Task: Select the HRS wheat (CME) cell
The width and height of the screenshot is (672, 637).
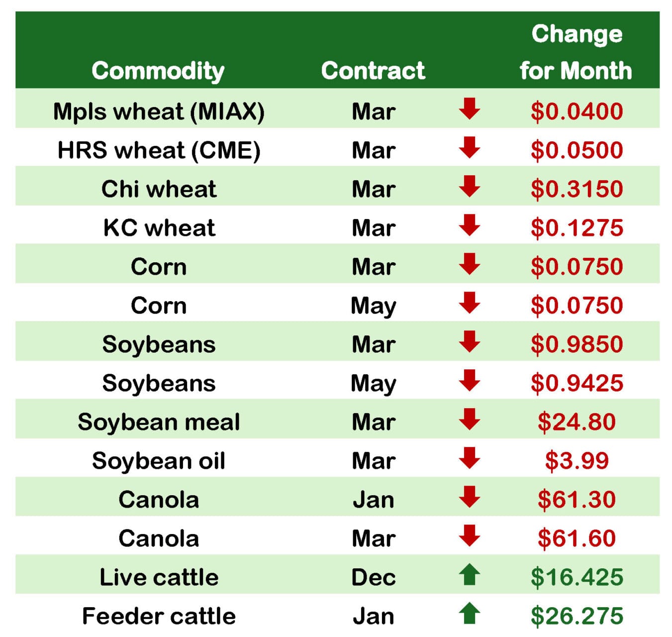Action: 159,150
